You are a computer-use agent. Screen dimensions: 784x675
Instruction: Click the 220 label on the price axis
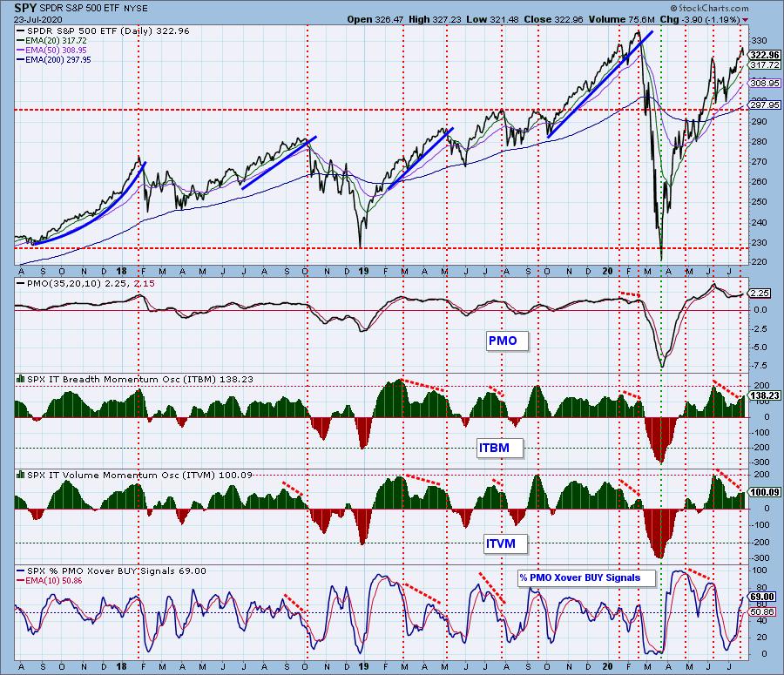[759, 261]
